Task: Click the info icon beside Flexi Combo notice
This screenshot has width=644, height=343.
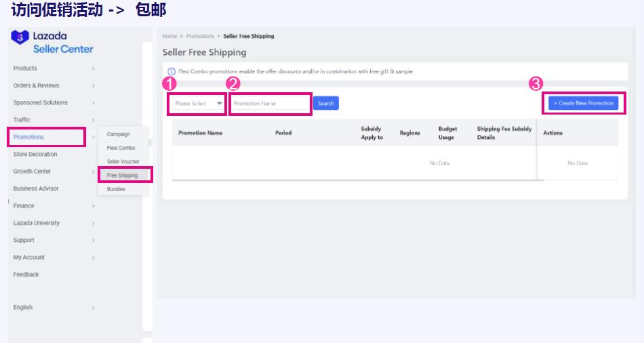Action: click(172, 72)
